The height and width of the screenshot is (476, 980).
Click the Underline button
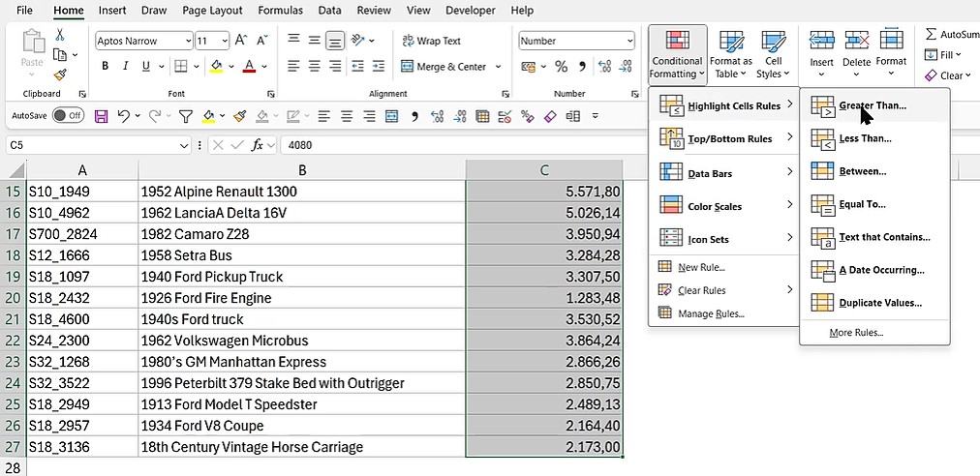pos(145,66)
